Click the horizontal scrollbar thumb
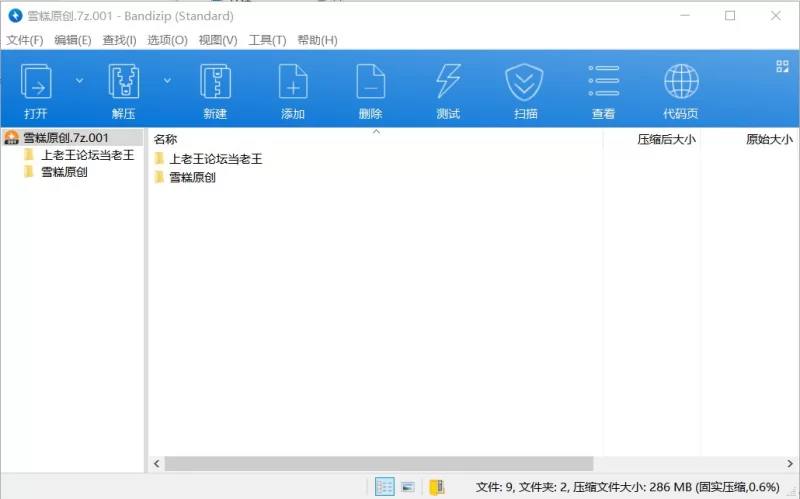The height and width of the screenshot is (499, 800). [x=379, y=464]
